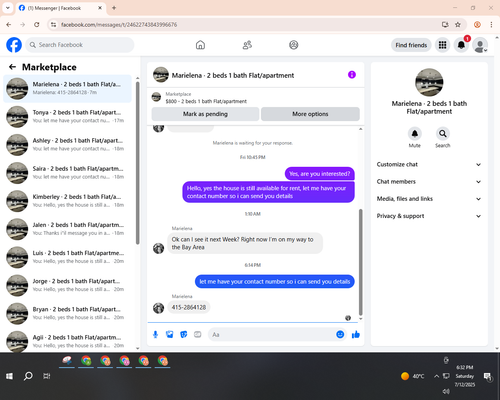Click the voice clip microphone icon
The height and width of the screenshot is (400, 500).
155,334
